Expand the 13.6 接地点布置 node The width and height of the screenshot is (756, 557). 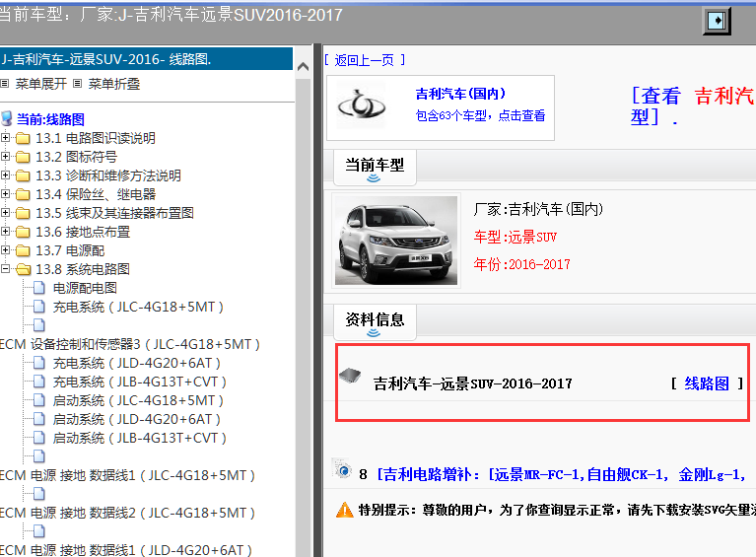5,232
